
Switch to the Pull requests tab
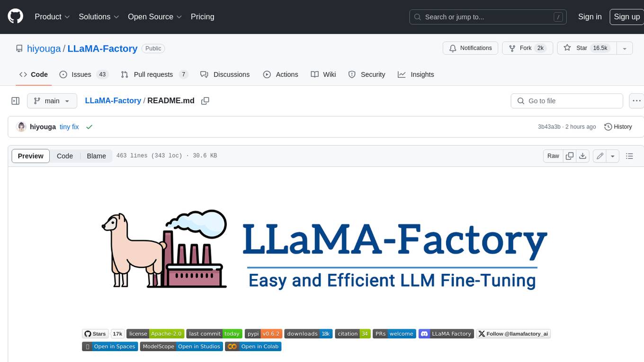tap(154, 74)
